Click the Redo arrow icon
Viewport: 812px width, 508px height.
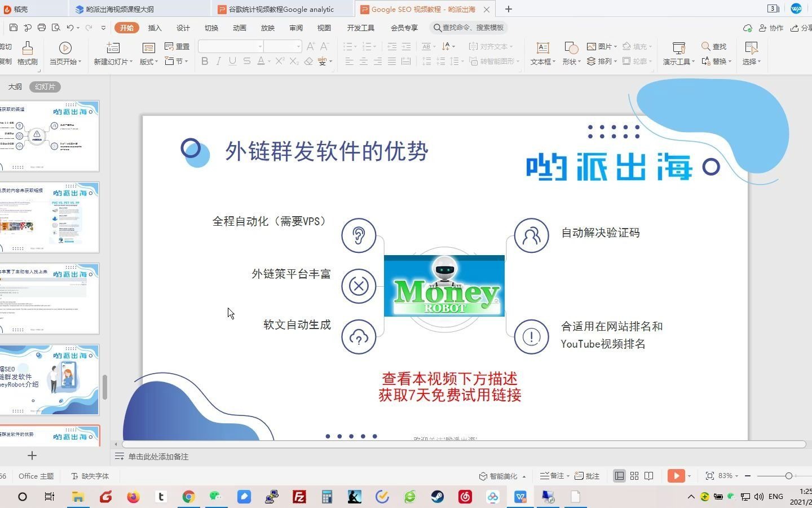pos(89,28)
